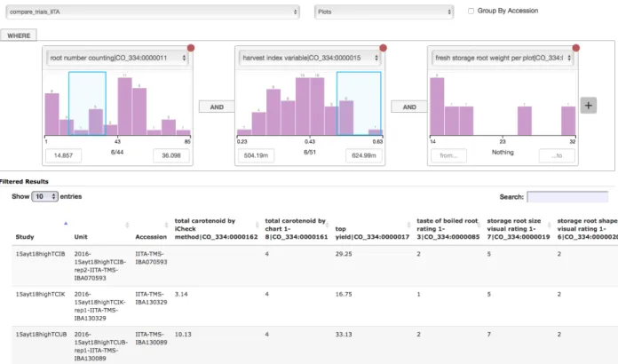The width and height of the screenshot is (618, 364).
Task: Toggle the Group By Accession checkbox
Action: click(471, 11)
